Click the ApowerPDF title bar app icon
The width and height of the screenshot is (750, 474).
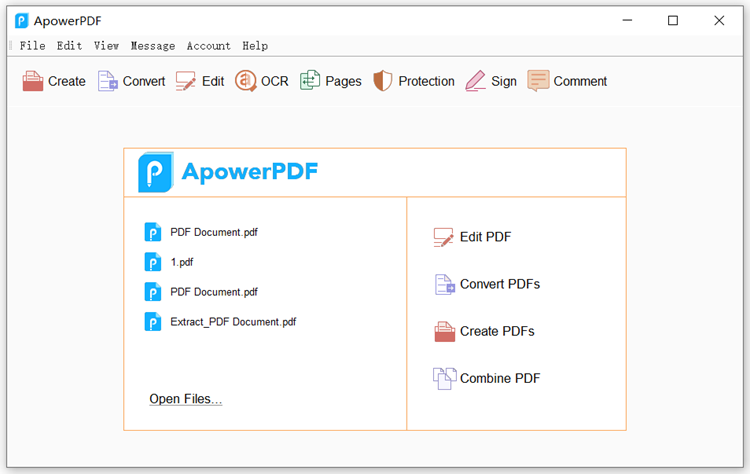22,21
